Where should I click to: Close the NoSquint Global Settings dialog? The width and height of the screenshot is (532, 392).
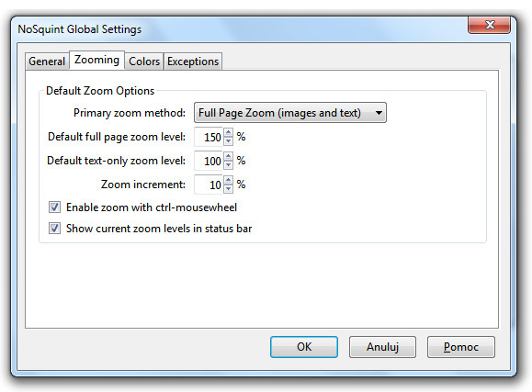coord(489,25)
